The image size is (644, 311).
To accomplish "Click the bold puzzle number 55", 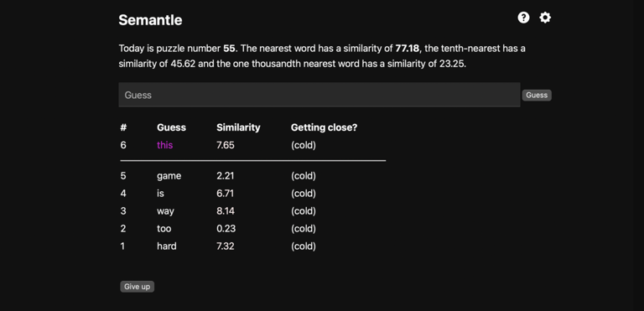I will pyautogui.click(x=229, y=49).
